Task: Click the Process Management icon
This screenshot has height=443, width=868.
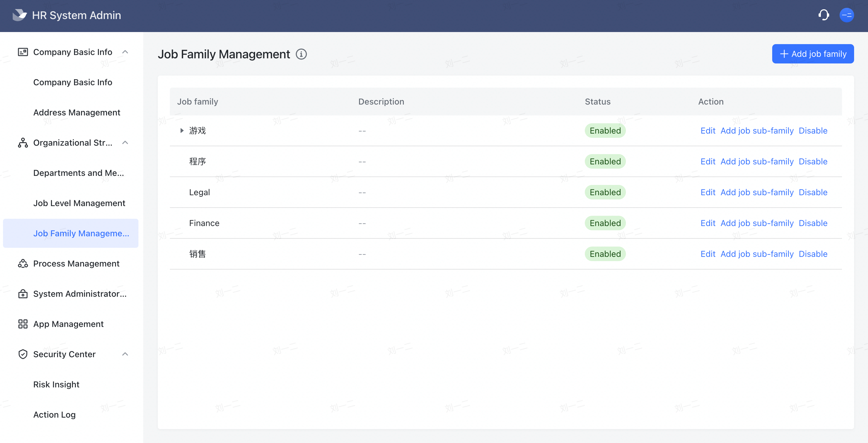Action: pyautogui.click(x=23, y=264)
